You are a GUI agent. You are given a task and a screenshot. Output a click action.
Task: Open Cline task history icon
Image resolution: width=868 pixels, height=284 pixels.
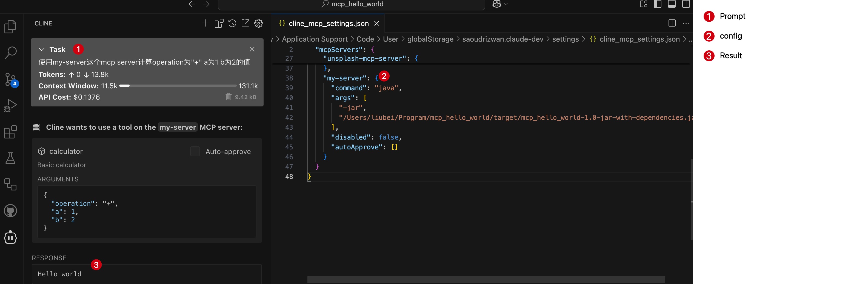(232, 23)
